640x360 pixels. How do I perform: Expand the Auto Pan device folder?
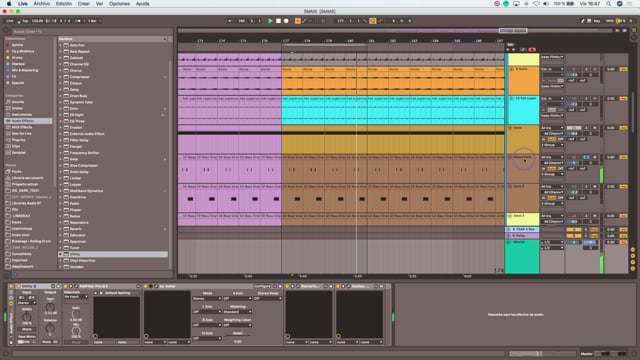60,45
